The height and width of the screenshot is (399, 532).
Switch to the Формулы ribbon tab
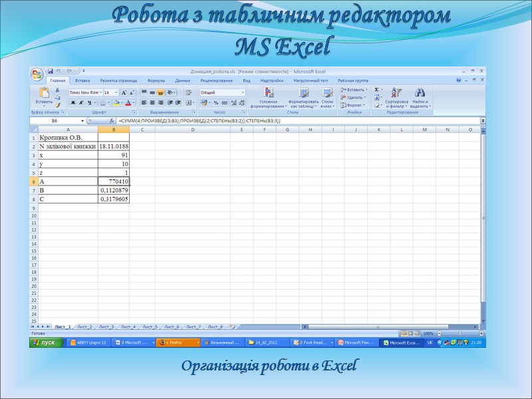(x=156, y=80)
